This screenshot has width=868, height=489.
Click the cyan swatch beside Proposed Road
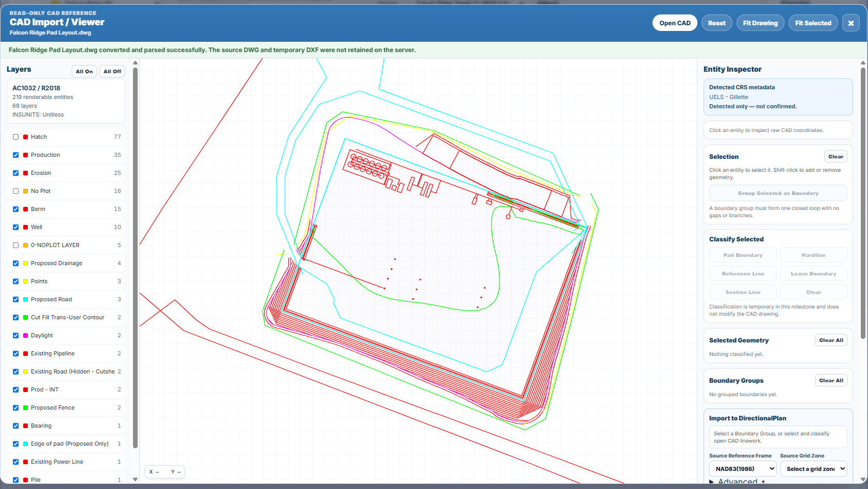(25, 299)
